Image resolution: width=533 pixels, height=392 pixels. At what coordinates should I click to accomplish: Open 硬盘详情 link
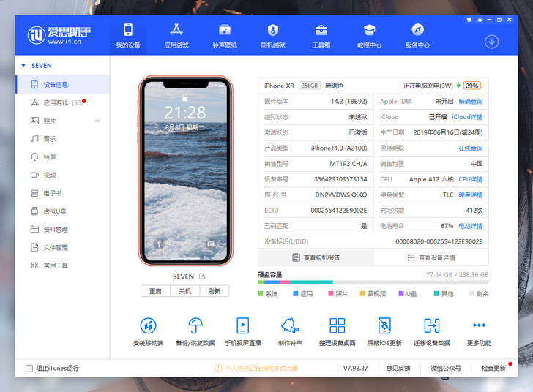(471, 195)
